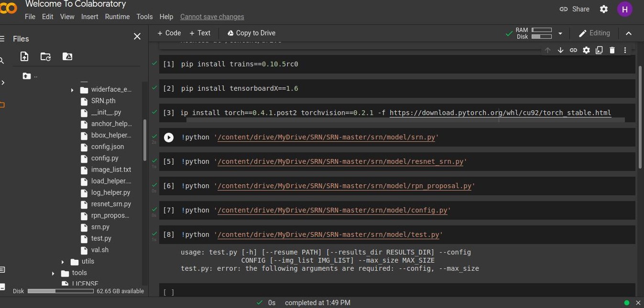Expand the utils folder

coord(63,262)
